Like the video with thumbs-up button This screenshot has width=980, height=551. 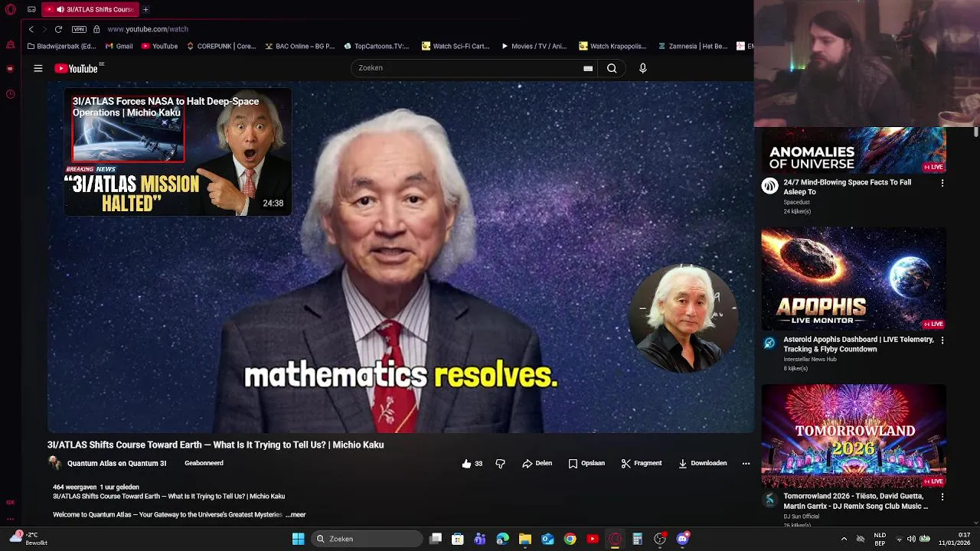[x=472, y=463]
